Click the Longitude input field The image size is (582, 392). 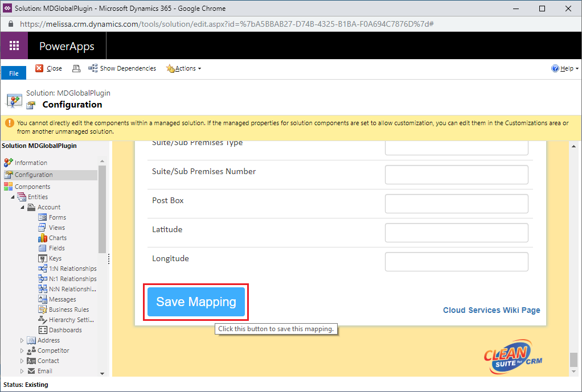tap(457, 262)
